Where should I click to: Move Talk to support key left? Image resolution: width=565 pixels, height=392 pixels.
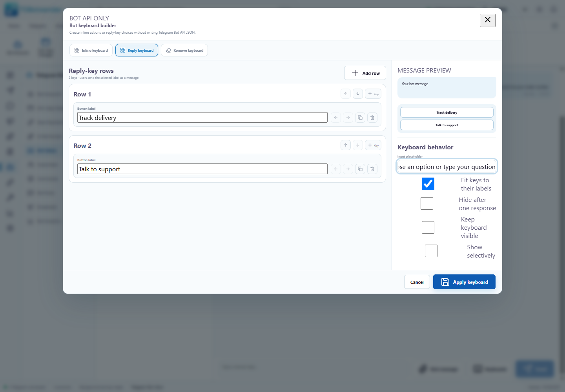pyautogui.click(x=336, y=169)
